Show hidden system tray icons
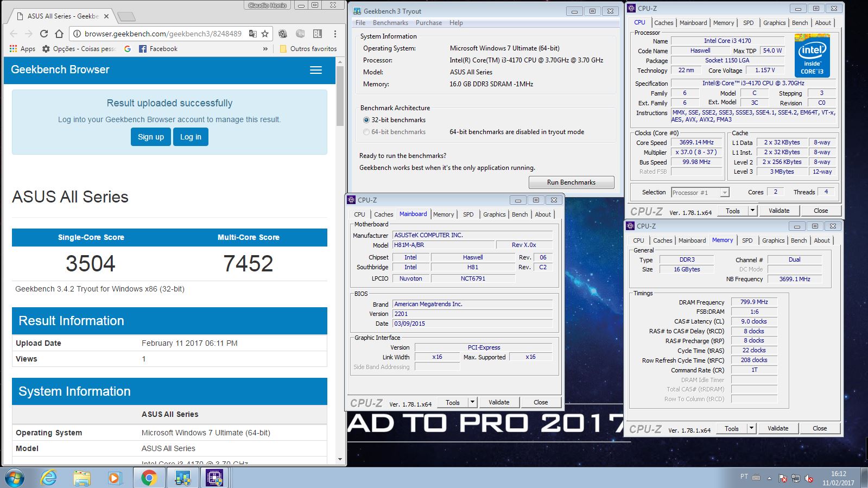 click(x=769, y=478)
